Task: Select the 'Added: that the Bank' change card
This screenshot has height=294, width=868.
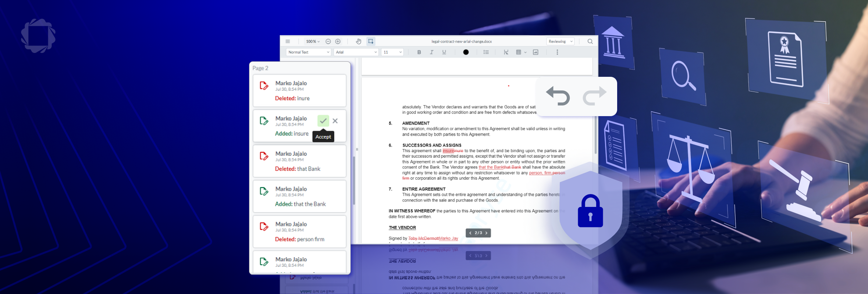Action: click(299, 196)
